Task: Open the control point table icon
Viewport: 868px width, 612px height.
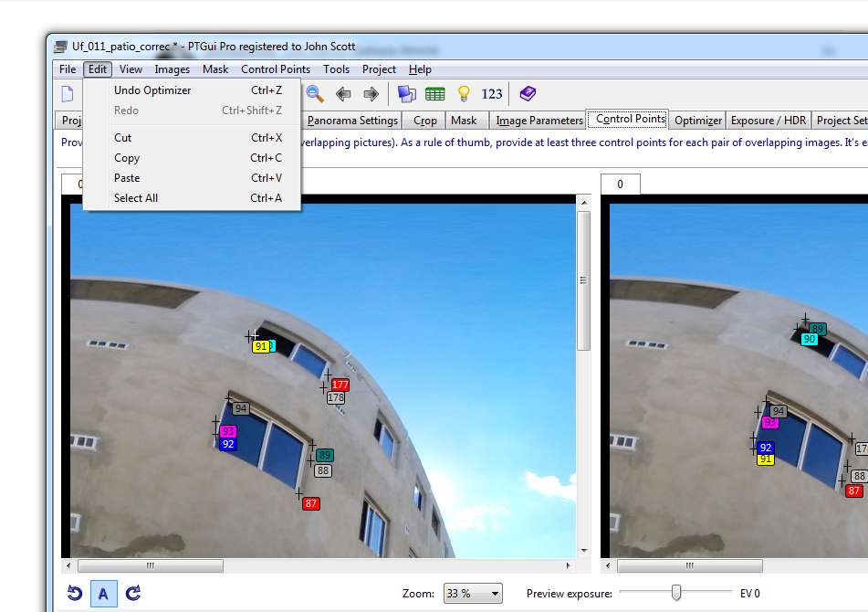Action: (x=435, y=94)
